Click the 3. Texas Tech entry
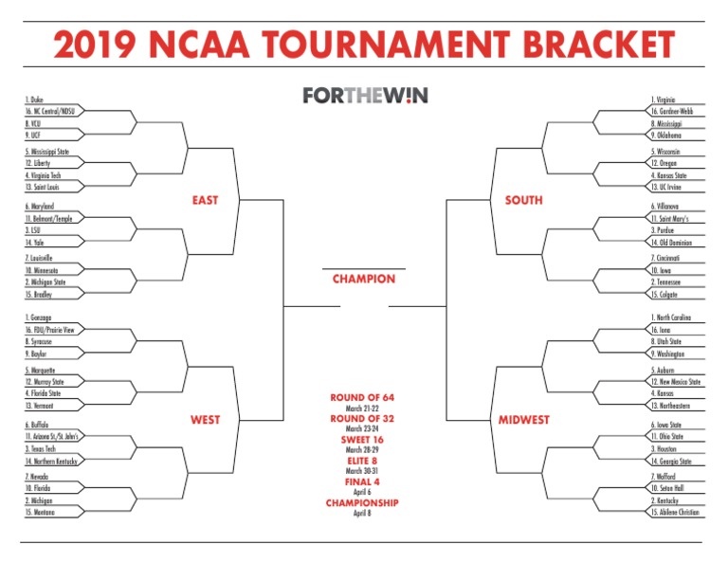Screen dimensions: 728x563 tap(43, 448)
